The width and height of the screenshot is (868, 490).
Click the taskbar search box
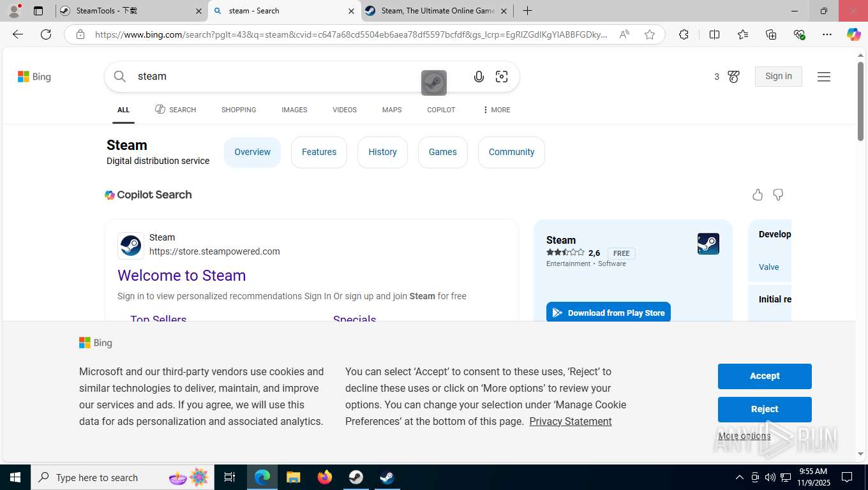123,477
